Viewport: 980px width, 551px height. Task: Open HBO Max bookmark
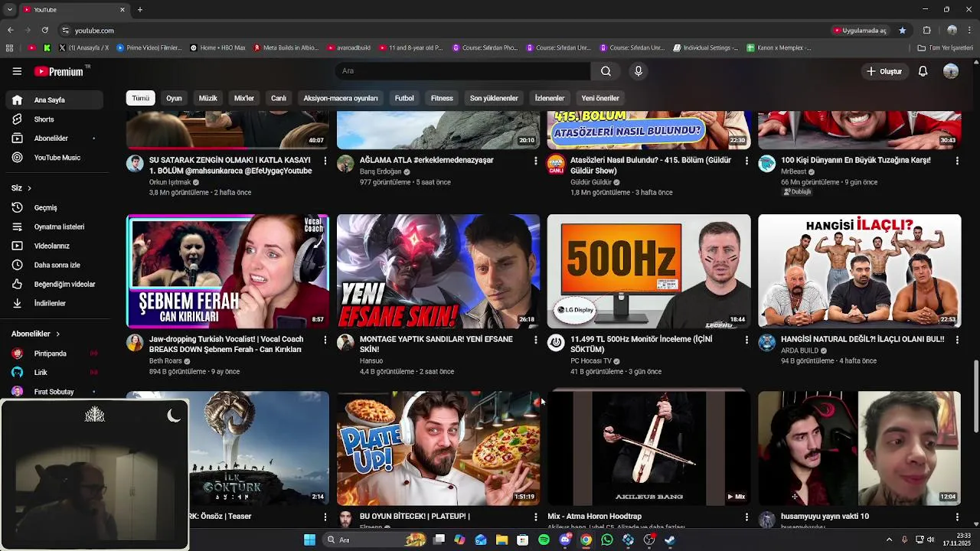[x=217, y=47]
